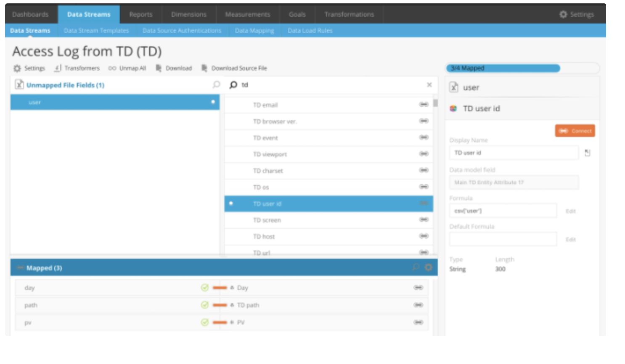Clear the td search with the X
Image resolution: width=625 pixels, height=364 pixels.
pos(429,85)
